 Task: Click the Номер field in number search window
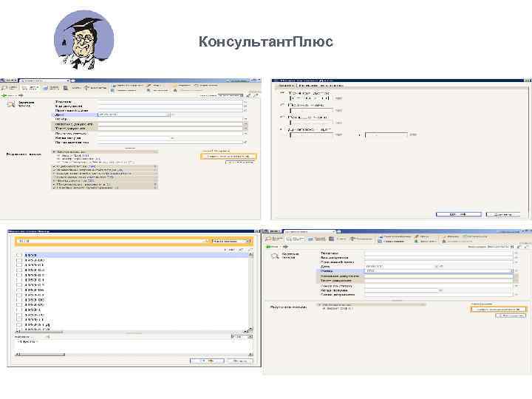pyautogui.click(x=440, y=271)
